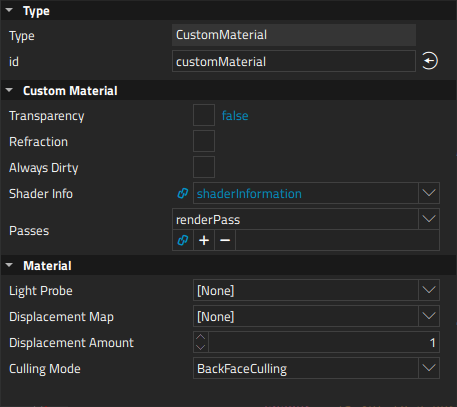The image size is (457, 407).
Task: Add a new pass with plus button
Action: click(x=204, y=240)
